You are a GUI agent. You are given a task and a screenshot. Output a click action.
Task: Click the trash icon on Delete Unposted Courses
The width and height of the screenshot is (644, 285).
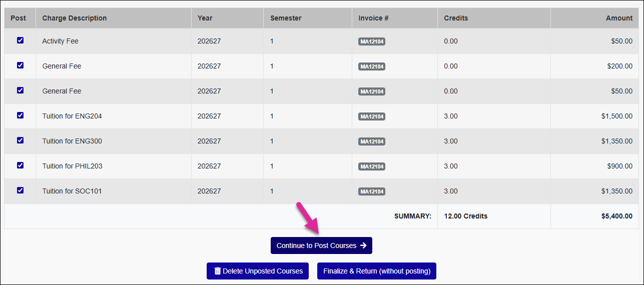pos(217,271)
